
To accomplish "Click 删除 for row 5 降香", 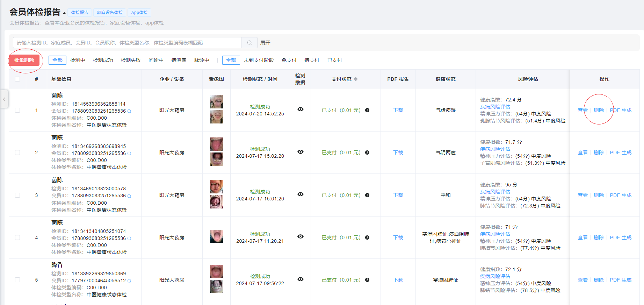I will pos(599,280).
